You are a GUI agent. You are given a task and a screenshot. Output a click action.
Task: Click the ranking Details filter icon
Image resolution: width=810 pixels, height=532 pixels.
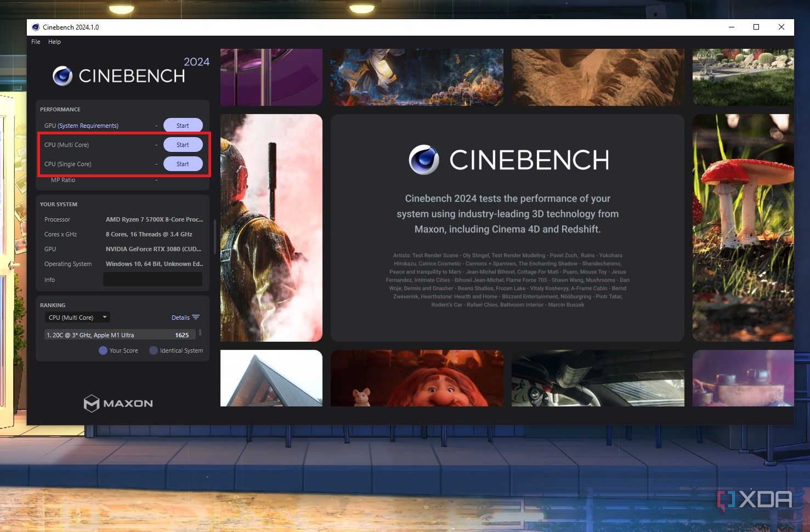click(196, 318)
